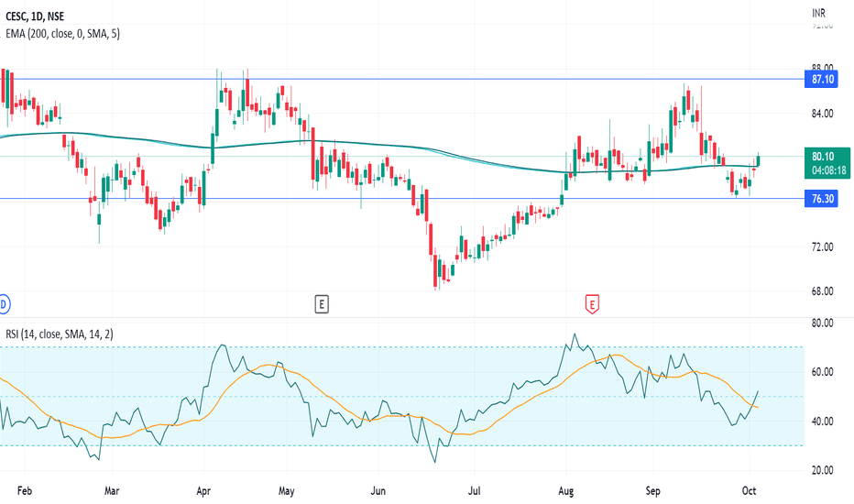This screenshot has width=854, height=504.
Task: Select the lower horizontal line at 76.30
Action: click(x=402, y=198)
